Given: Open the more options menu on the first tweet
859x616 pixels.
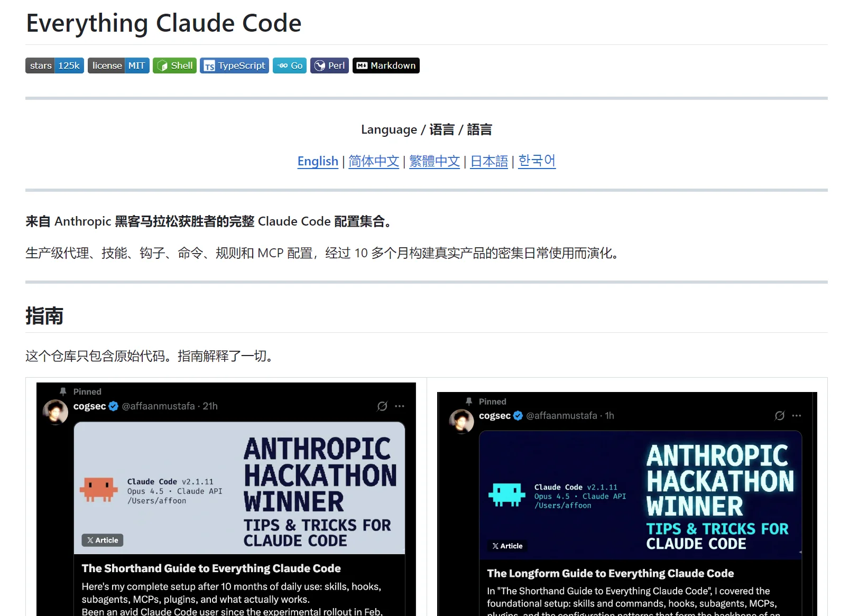Looking at the screenshot, I should pyautogui.click(x=400, y=406).
